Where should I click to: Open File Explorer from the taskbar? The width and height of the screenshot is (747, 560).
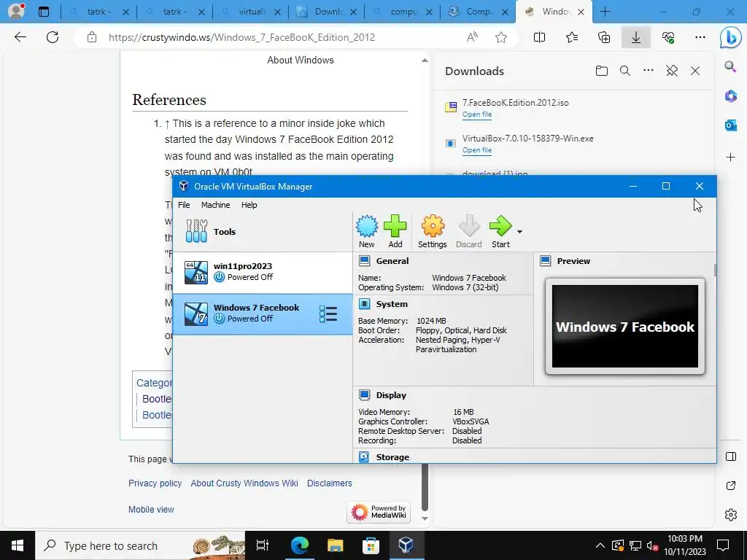pyautogui.click(x=335, y=545)
